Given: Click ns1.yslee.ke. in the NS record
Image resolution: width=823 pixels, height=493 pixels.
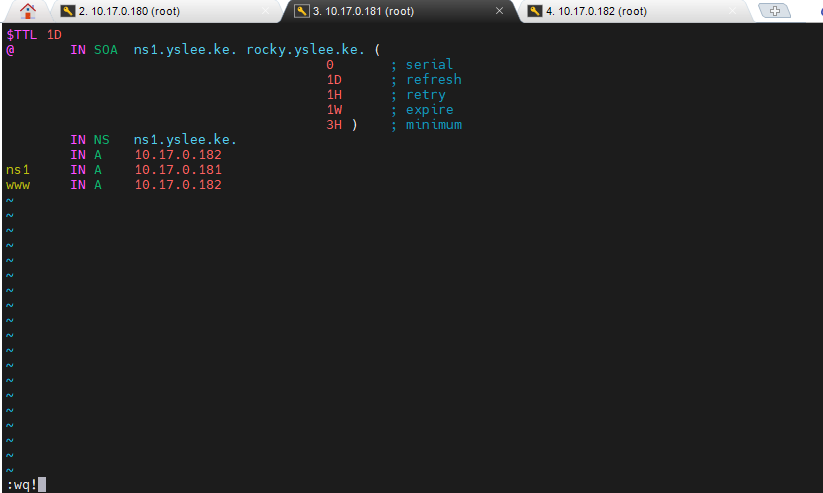Looking at the screenshot, I should (x=185, y=140).
